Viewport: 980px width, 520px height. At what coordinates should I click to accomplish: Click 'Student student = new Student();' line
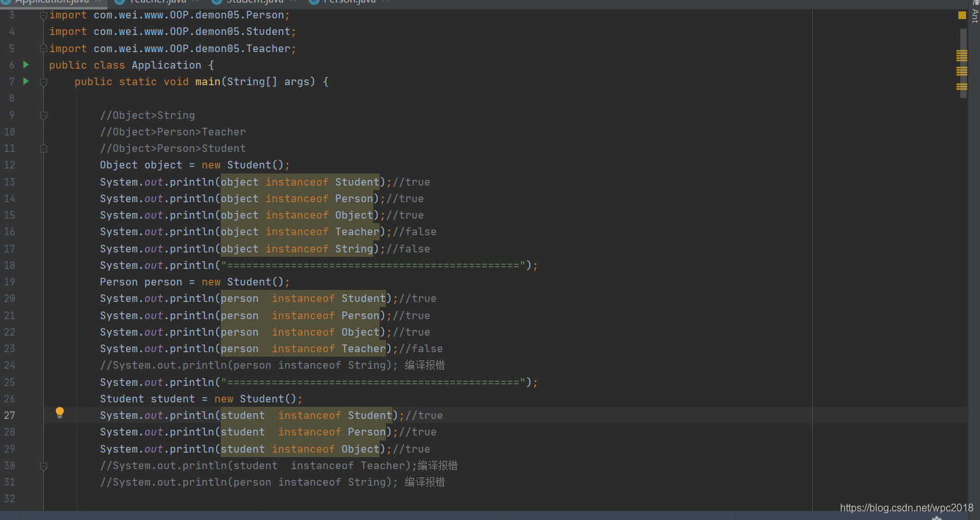point(201,399)
